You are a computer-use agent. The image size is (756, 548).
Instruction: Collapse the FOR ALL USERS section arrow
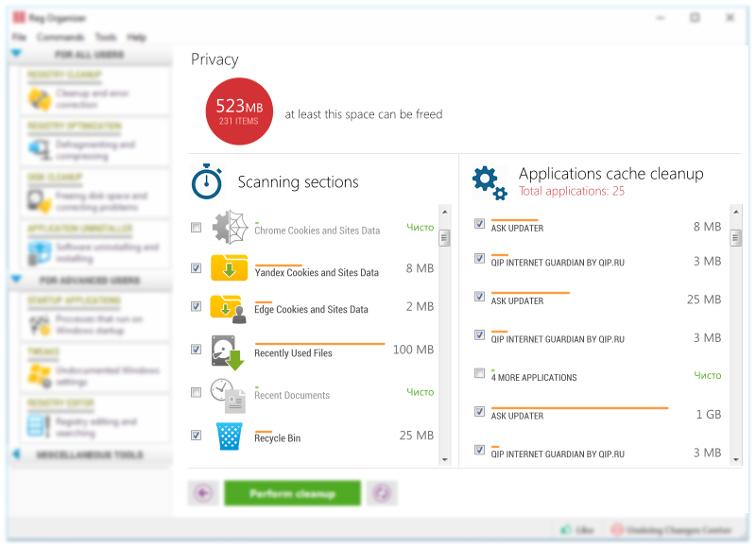(16, 53)
